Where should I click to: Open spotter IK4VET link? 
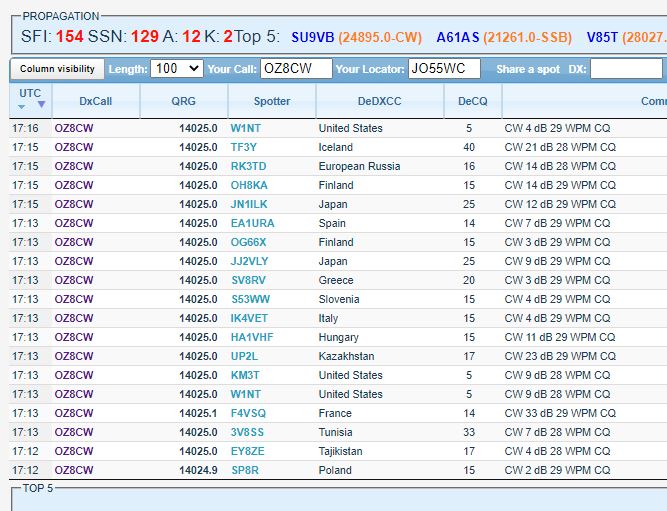click(x=249, y=318)
